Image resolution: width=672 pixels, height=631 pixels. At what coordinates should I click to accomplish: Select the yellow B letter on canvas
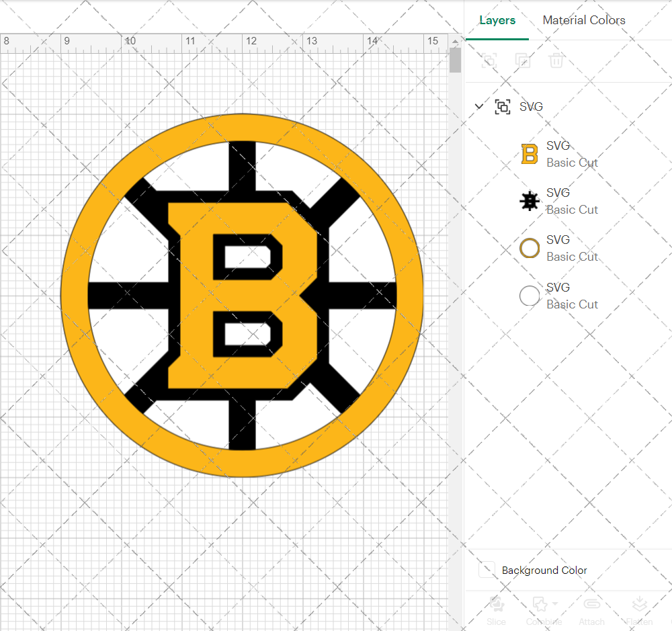point(243,296)
